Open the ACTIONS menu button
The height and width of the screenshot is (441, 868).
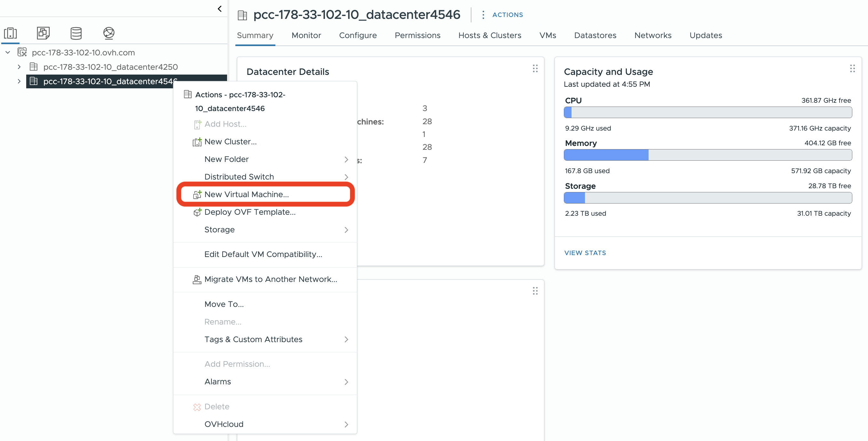508,15
